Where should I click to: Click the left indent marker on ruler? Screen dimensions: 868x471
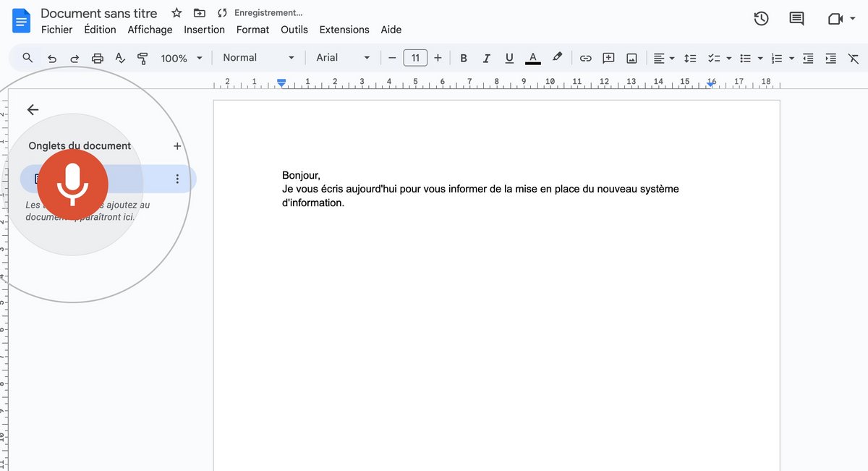pyautogui.click(x=281, y=82)
